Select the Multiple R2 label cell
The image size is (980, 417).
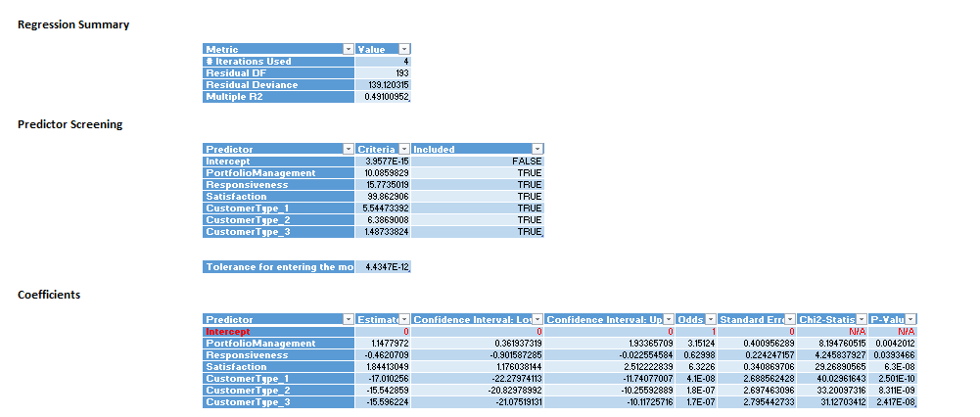[x=279, y=97]
